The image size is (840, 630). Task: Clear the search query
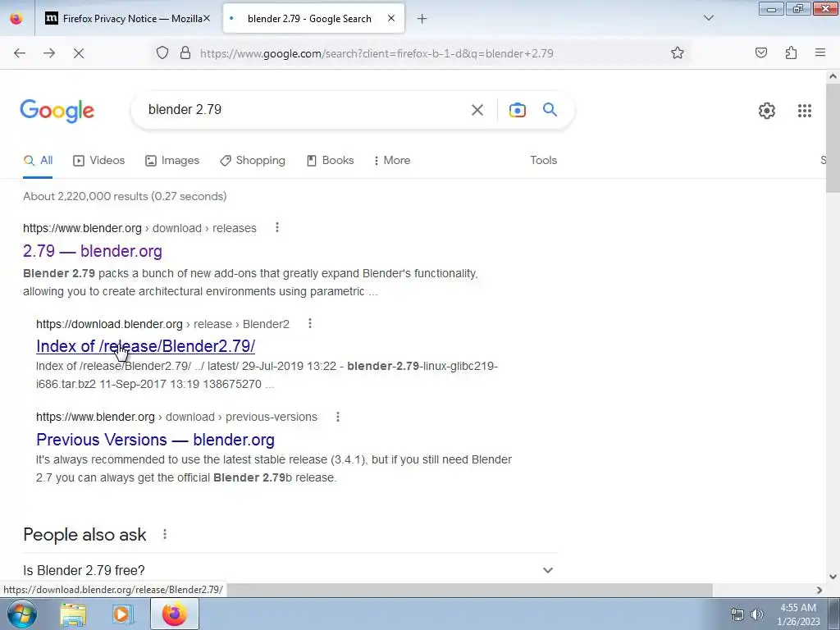coord(477,110)
